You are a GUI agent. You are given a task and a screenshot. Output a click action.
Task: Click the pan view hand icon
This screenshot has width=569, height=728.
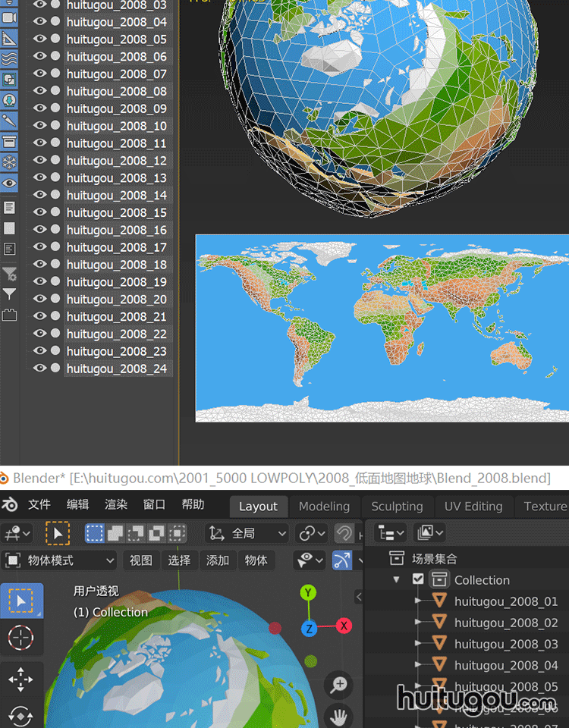coord(338,716)
